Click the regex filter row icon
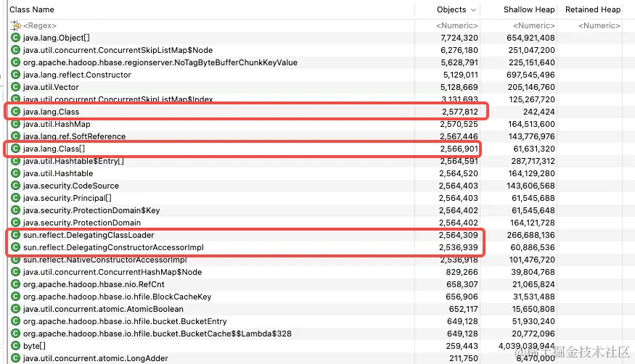 tap(15, 25)
